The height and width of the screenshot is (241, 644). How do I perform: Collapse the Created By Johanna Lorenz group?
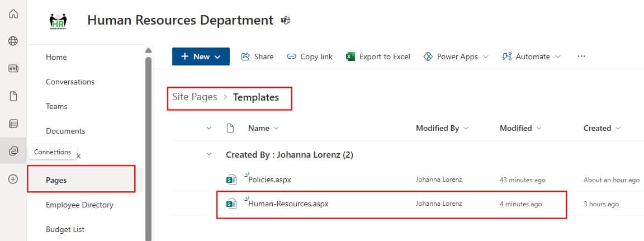209,154
